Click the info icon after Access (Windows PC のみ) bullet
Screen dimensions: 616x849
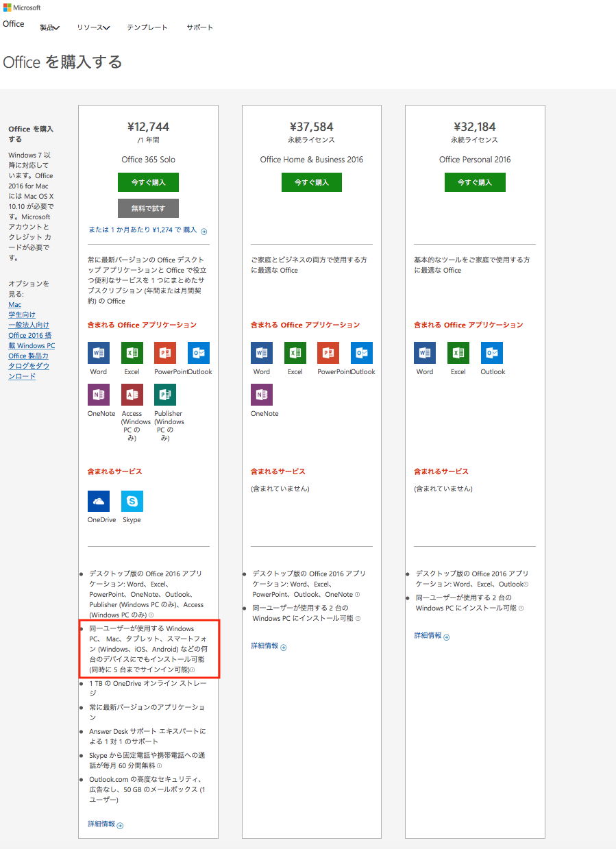coord(151,615)
